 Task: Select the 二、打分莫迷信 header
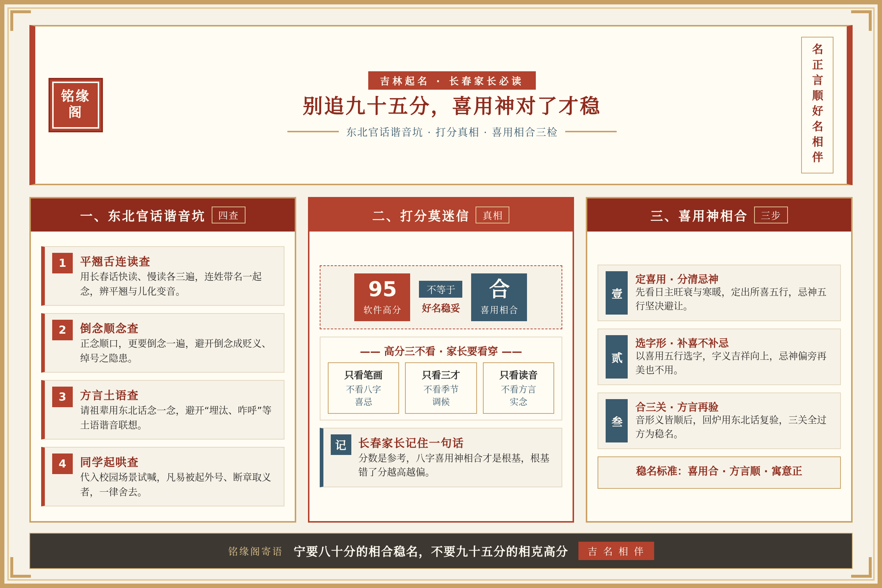click(x=441, y=215)
